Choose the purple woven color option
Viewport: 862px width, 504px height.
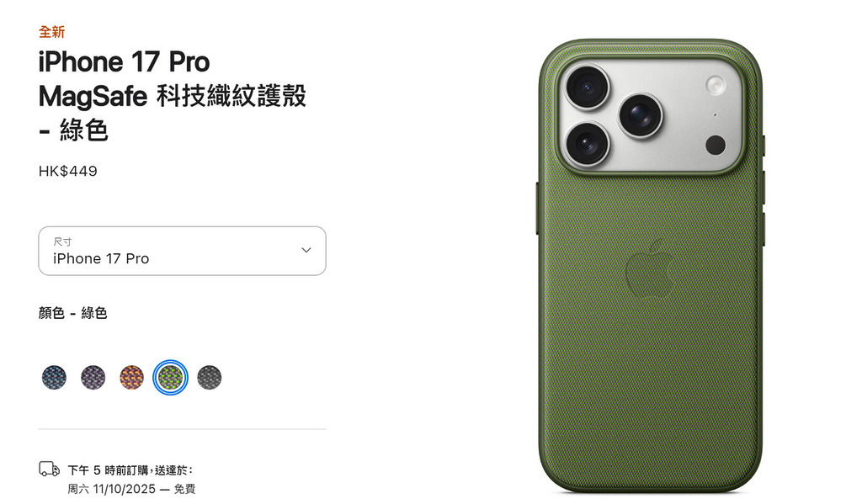pyautogui.click(x=93, y=378)
